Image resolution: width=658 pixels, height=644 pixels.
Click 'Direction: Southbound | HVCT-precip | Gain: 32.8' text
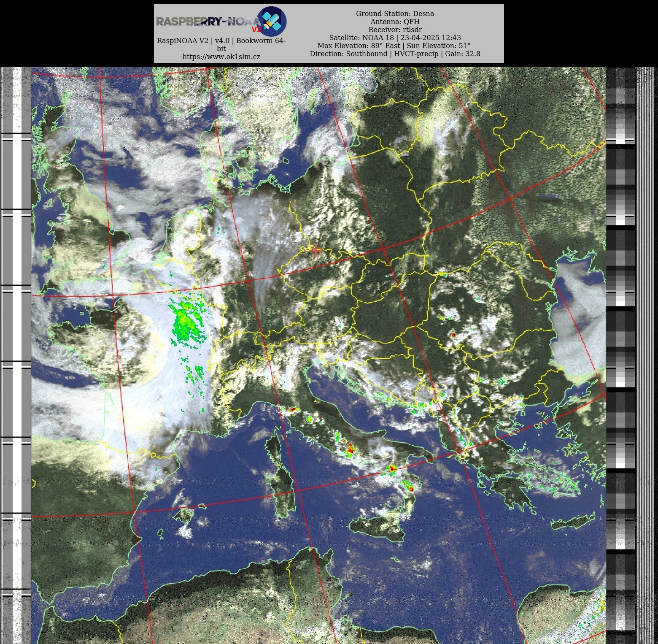click(x=395, y=54)
